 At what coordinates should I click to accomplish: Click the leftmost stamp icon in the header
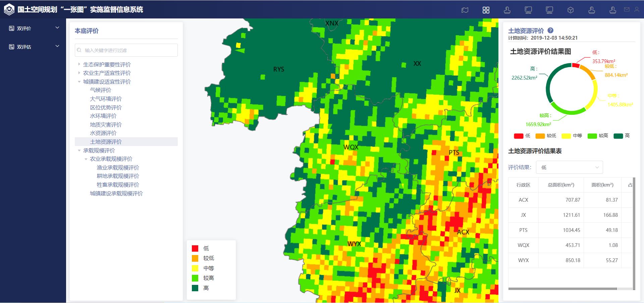[507, 10]
